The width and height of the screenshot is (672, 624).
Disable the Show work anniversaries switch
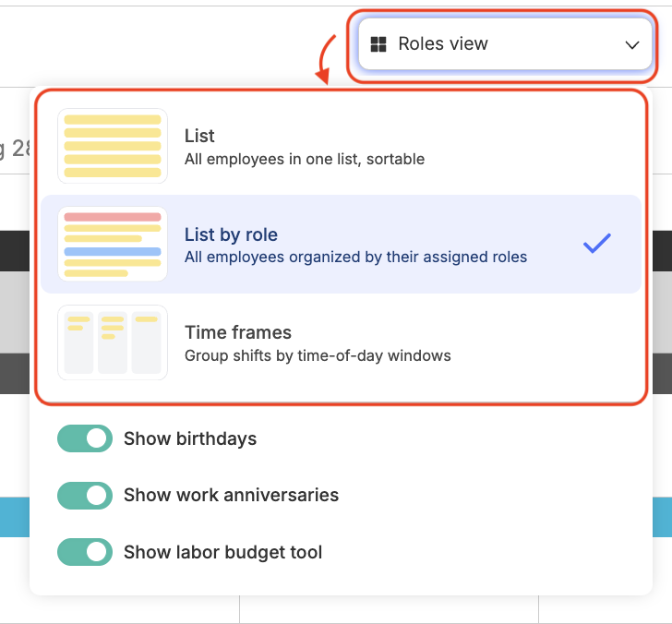point(85,496)
